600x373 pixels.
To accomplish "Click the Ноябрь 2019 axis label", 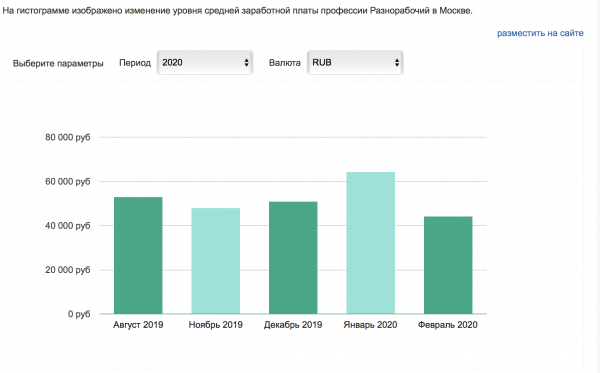I will click(215, 325).
